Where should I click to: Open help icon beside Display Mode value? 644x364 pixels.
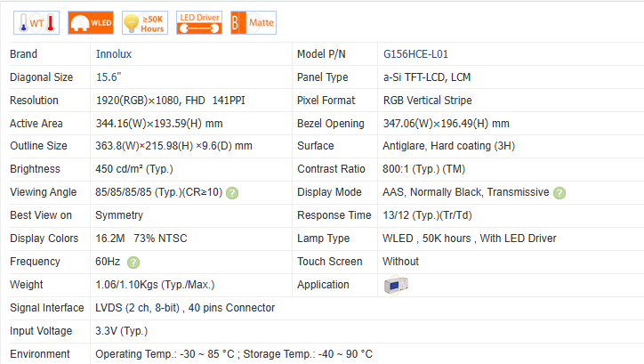click(559, 192)
